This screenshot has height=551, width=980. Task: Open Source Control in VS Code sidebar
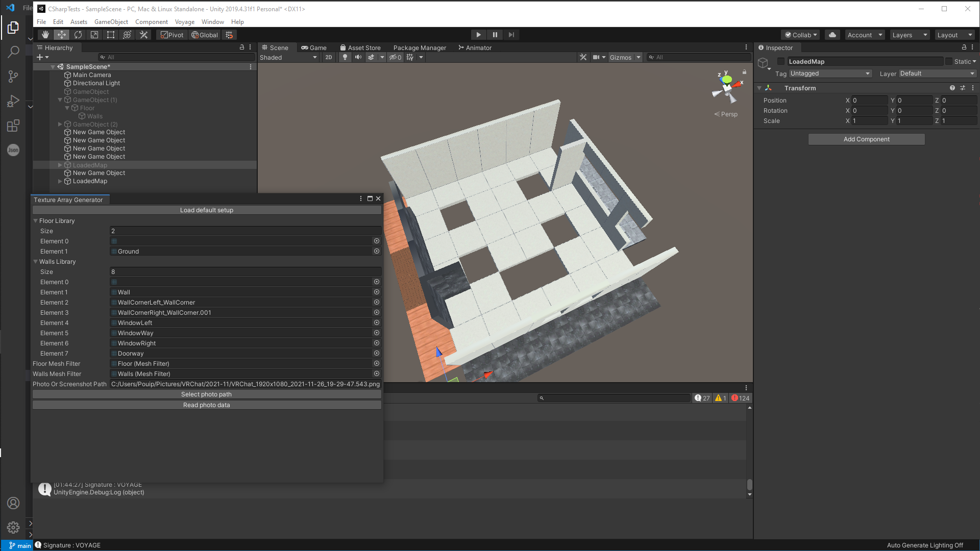13,76
